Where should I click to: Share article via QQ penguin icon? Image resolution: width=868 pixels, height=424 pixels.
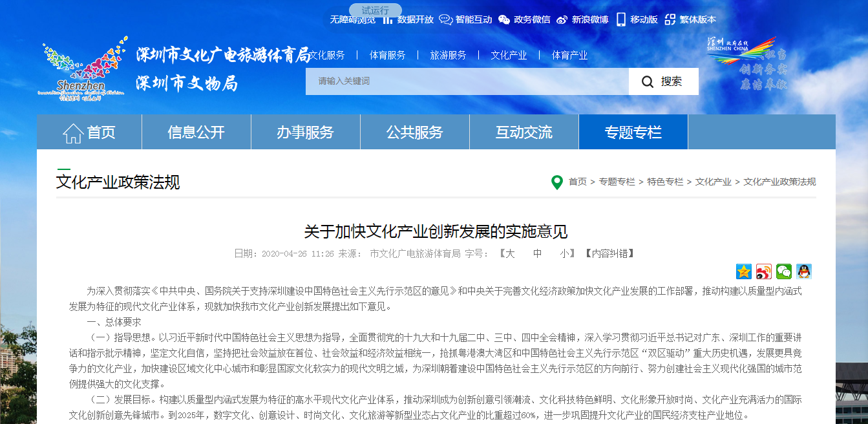pos(804,271)
